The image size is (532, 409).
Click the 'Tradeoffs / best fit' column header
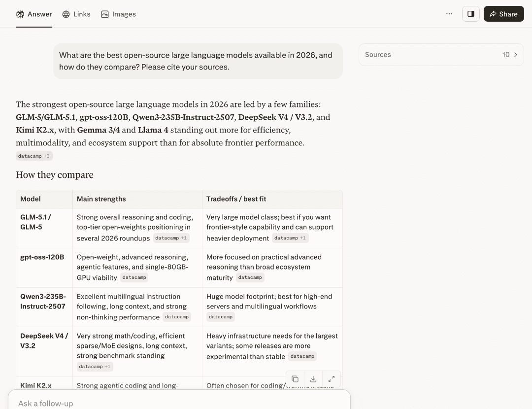pos(272,199)
